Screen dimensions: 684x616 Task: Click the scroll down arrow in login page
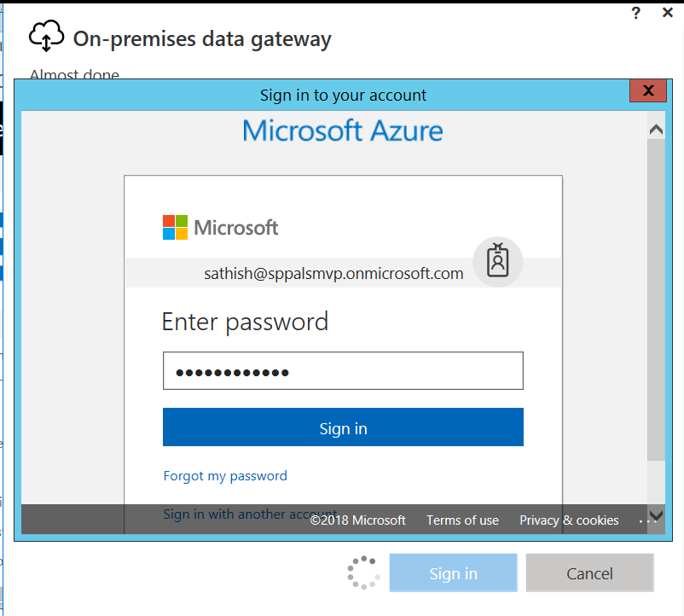click(x=656, y=516)
